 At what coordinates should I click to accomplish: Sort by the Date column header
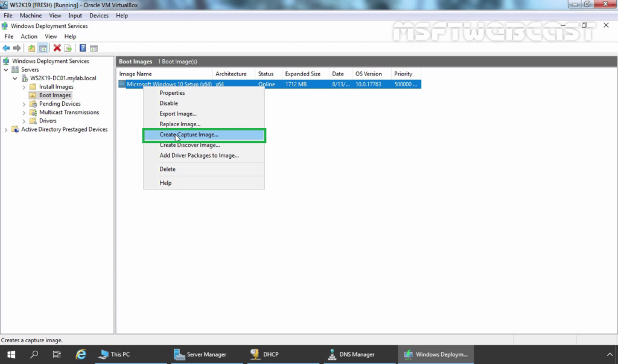[340, 74]
